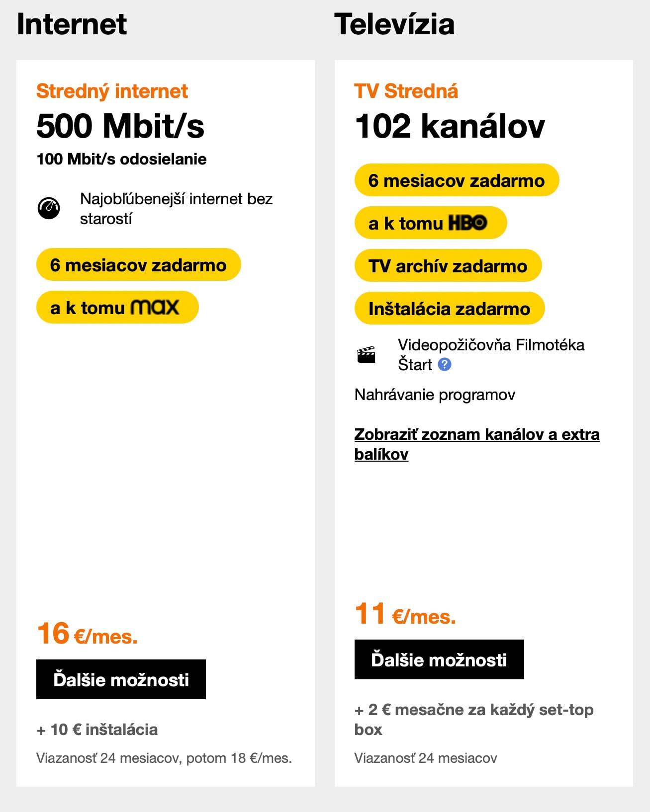Click the clapperboard icon for Videopožičovňa Filmotéka
This screenshot has width=650, height=812.
point(367,355)
